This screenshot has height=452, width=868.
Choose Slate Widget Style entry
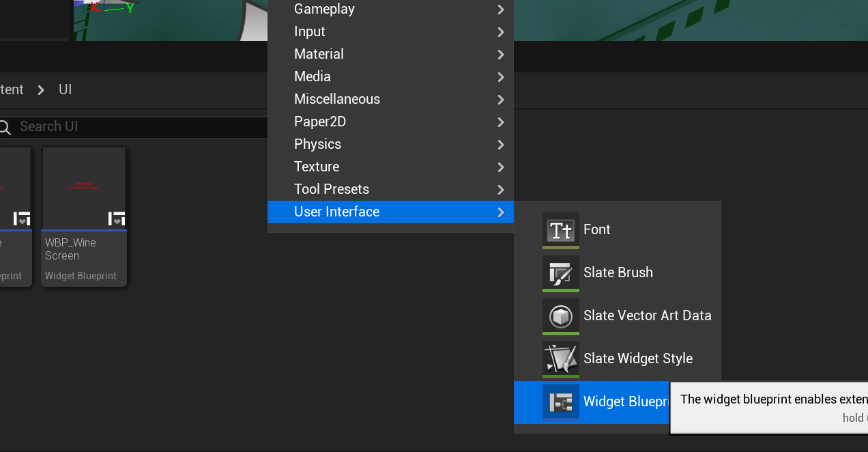pos(618,359)
